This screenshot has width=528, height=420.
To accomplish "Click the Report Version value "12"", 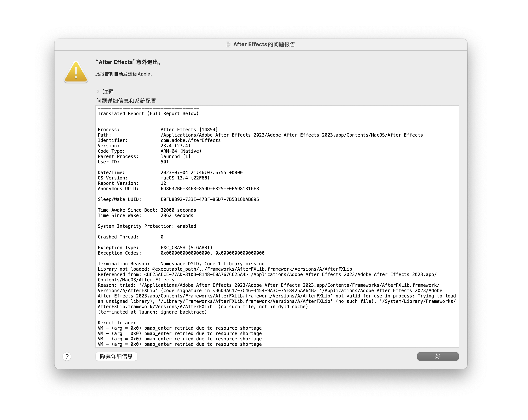I will (163, 183).
